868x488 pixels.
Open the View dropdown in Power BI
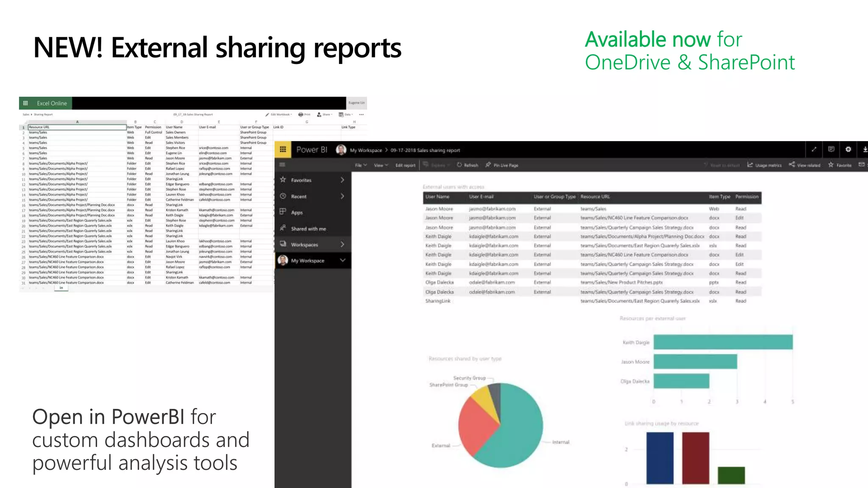pyautogui.click(x=381, y=165)
